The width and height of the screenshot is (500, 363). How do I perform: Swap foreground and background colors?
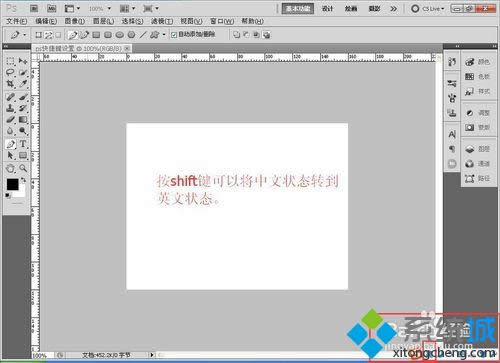pyautogui.click(x=23, y=180)
